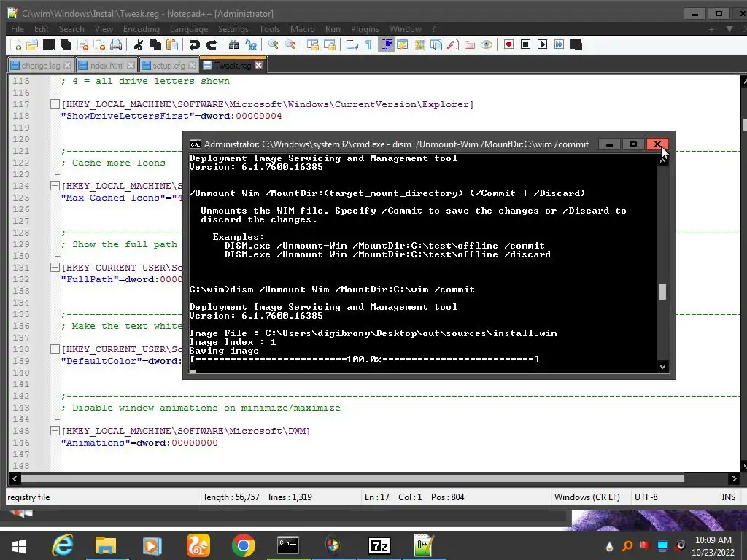
Task: Open 7-Zip from the taskbar
Action: pos(379,545)
